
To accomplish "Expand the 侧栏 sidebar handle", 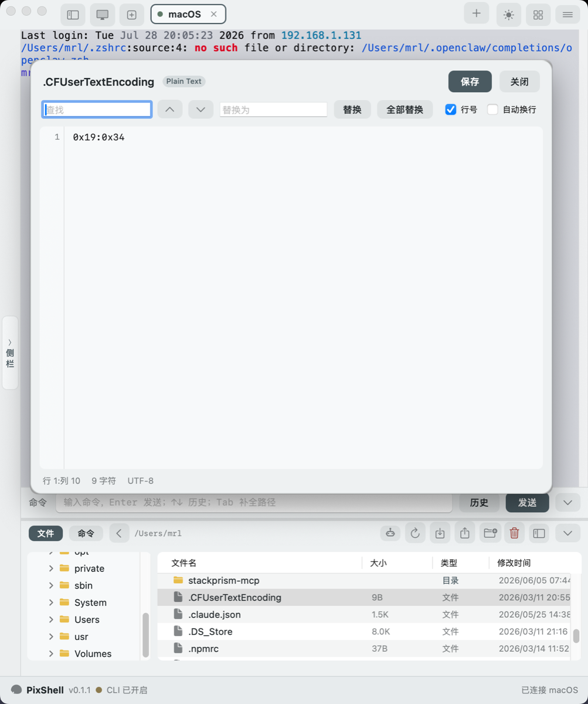I will click(10, 353).
